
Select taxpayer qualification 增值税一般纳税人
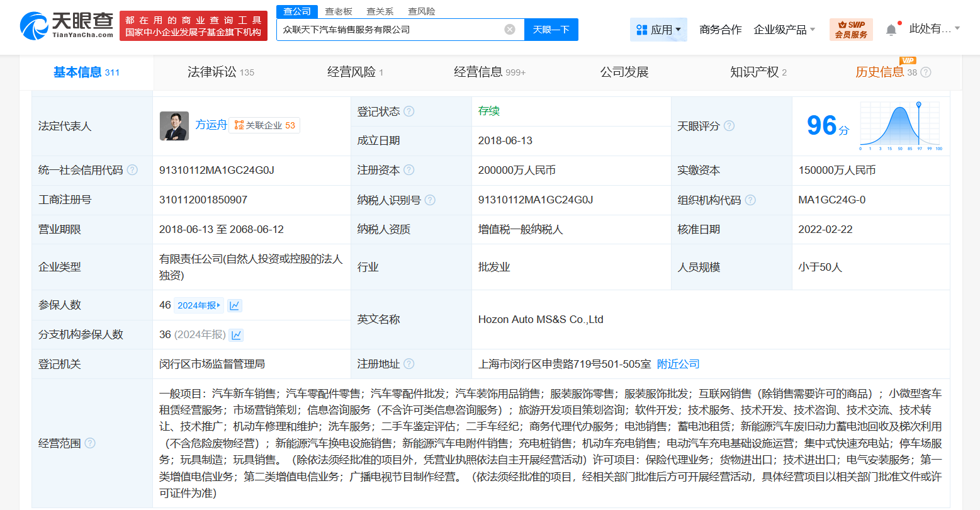(x=521, y=229)
